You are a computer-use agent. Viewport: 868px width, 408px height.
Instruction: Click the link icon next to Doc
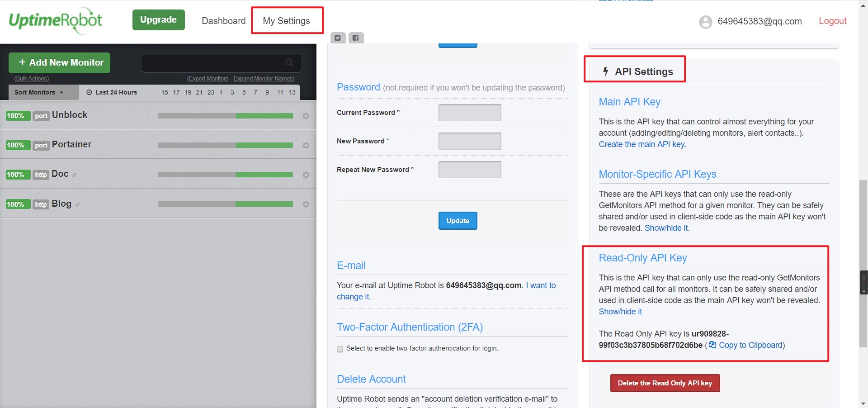(x=75, y=175)
